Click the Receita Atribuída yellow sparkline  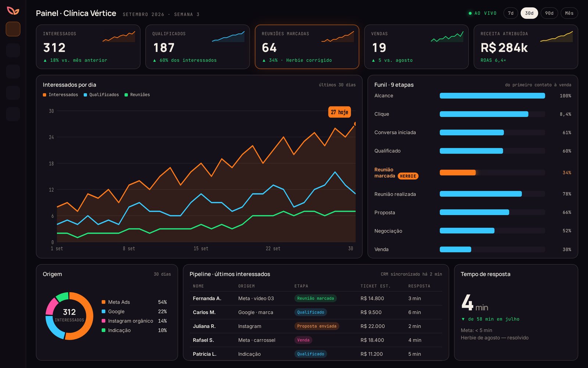pyautogui.click(x=556, y=36)
